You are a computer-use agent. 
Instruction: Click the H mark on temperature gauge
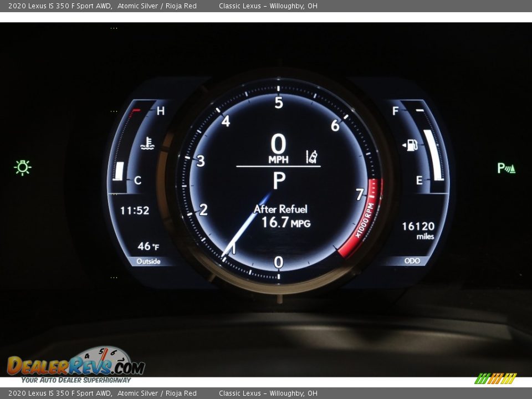point(161,111)
